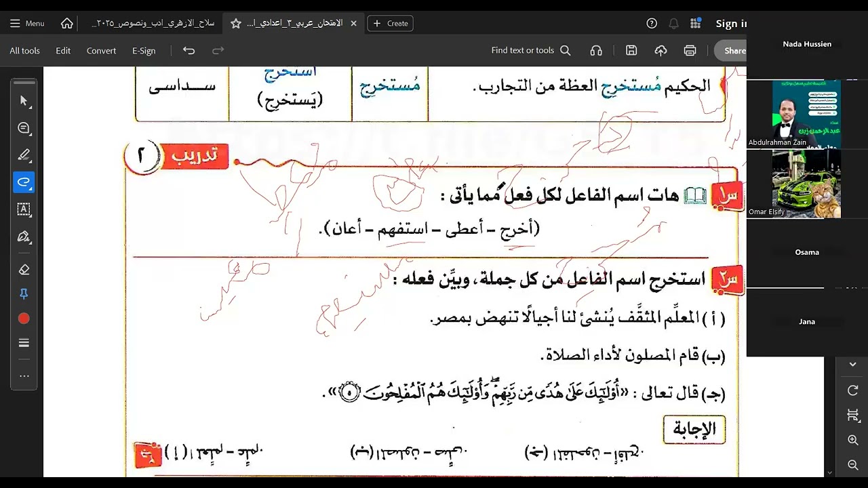Zoom in with the magnifier plus icon
Screen dimensions: 868x488
pos(853,440)
